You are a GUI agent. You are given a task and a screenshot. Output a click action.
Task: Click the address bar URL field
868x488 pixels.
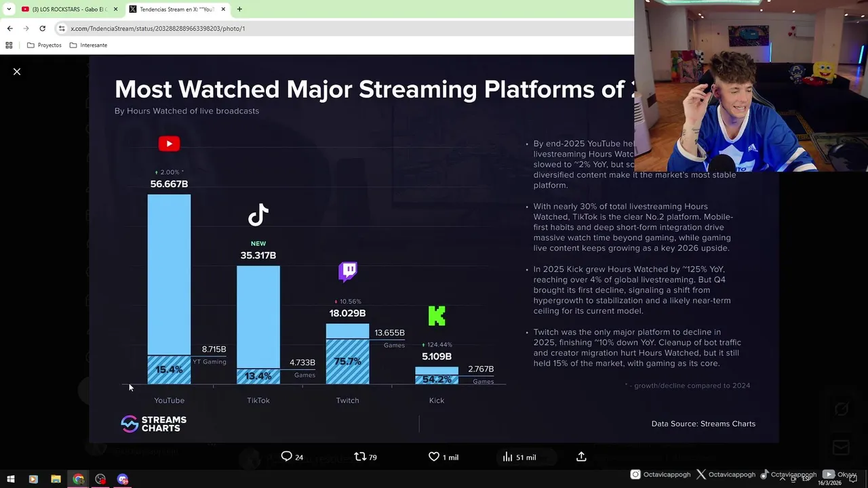point(346,28)
